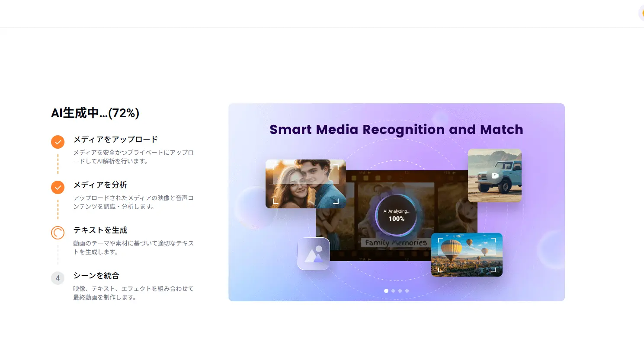
Task: Click the シーンを統合 step title
Action: pyautogui.click(x=96, y=276)
